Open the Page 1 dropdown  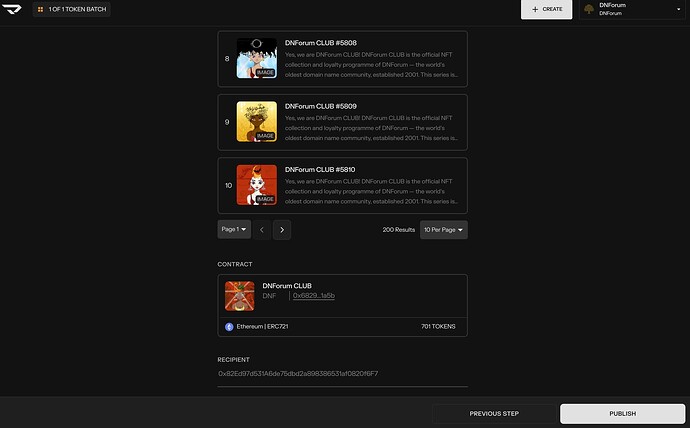tap(234, 230)
